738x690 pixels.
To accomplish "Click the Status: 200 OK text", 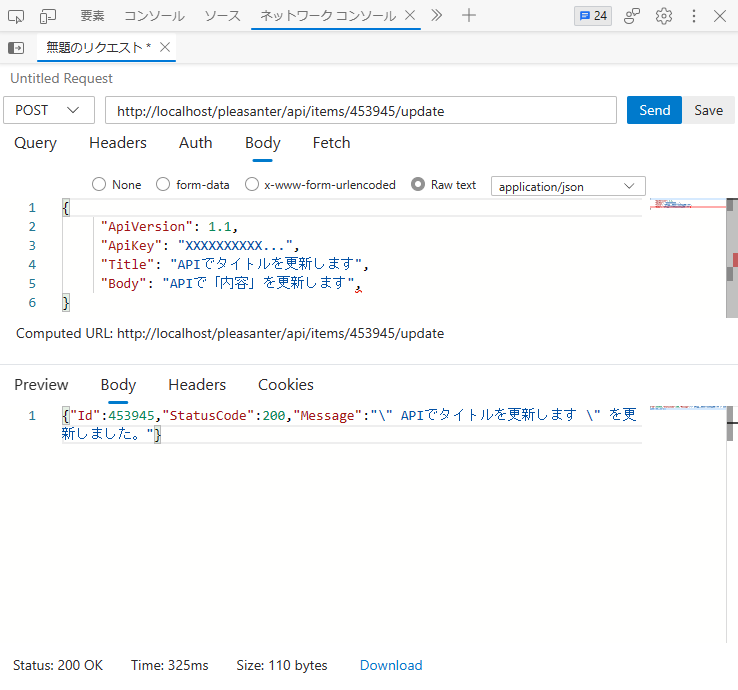I will click(x=58, y=666).
